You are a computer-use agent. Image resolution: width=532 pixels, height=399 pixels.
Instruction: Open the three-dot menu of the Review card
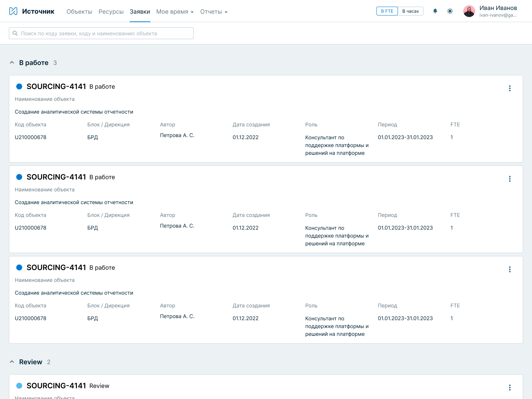(x=510, y=388)
